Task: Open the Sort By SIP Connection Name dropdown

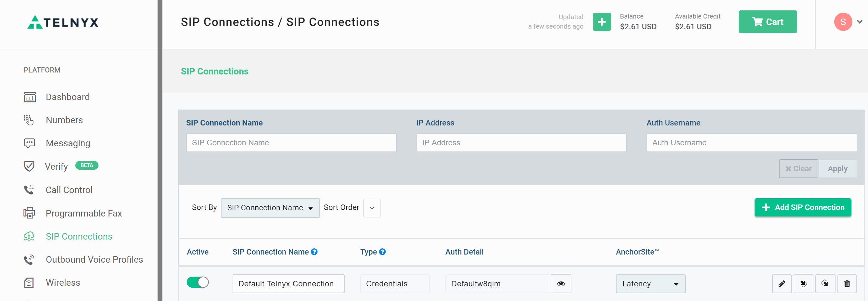Action: coord(270,208)
